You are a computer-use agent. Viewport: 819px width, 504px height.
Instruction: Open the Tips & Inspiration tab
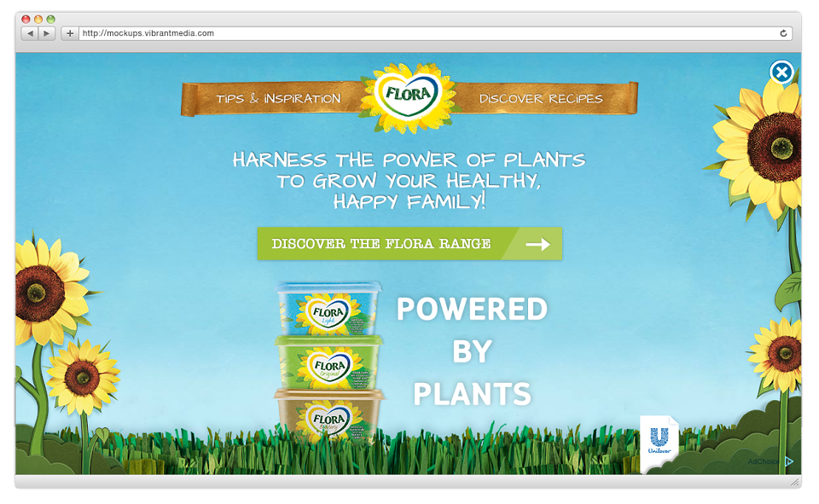[x=278, y=99]
